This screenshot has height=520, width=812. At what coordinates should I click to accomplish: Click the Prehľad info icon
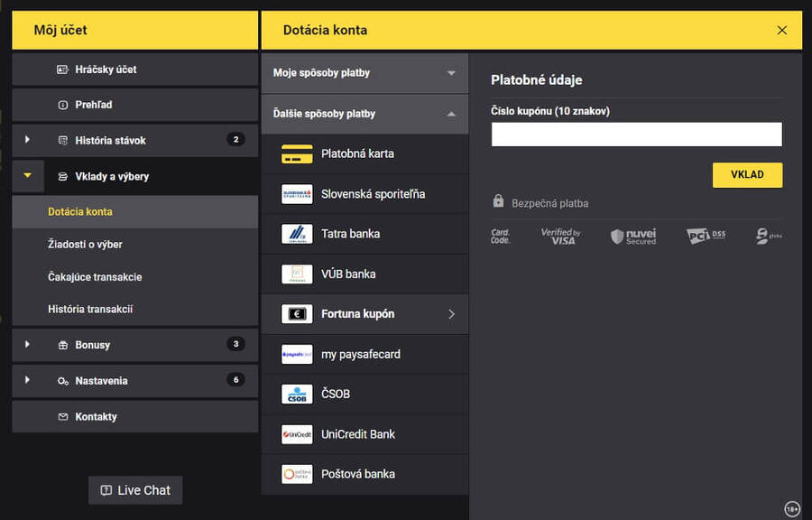pyautogui.click(x=62, y=105)
